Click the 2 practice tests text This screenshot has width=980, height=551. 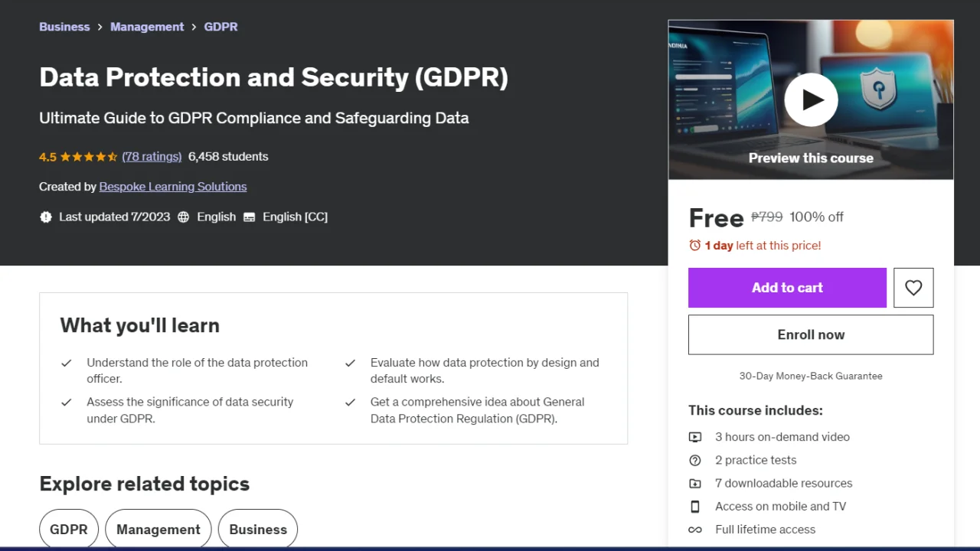point(756,460)
